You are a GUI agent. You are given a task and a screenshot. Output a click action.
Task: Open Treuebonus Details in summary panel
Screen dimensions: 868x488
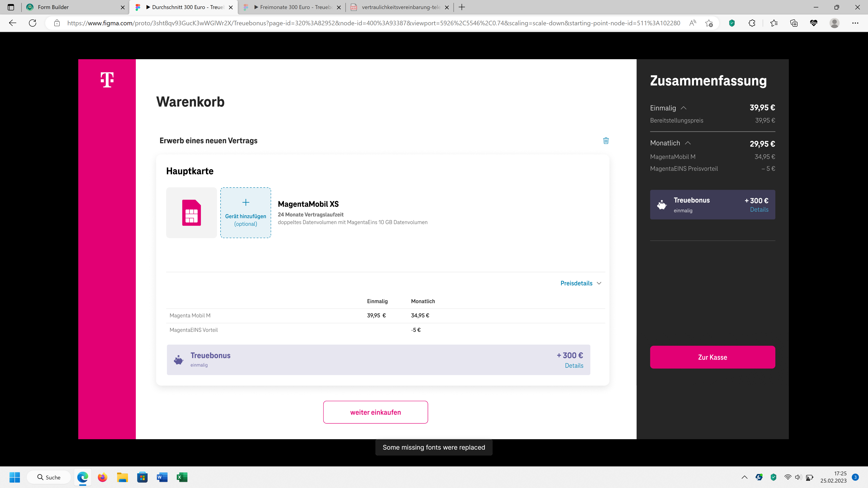point(759,209)
